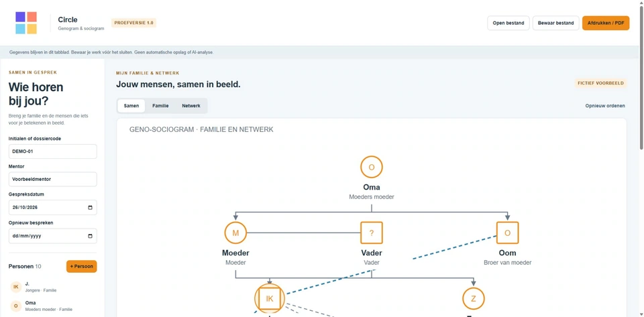Click the O avatar beside Oma in list

pyautogui.click(x=16, y=306)
